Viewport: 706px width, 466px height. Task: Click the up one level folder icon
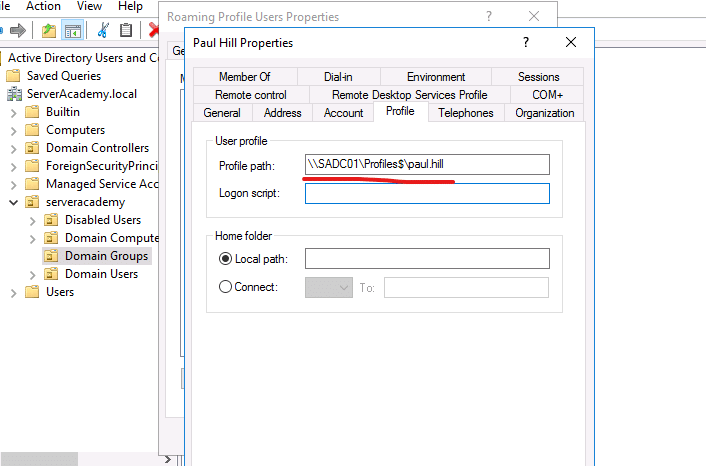[48, 31]
